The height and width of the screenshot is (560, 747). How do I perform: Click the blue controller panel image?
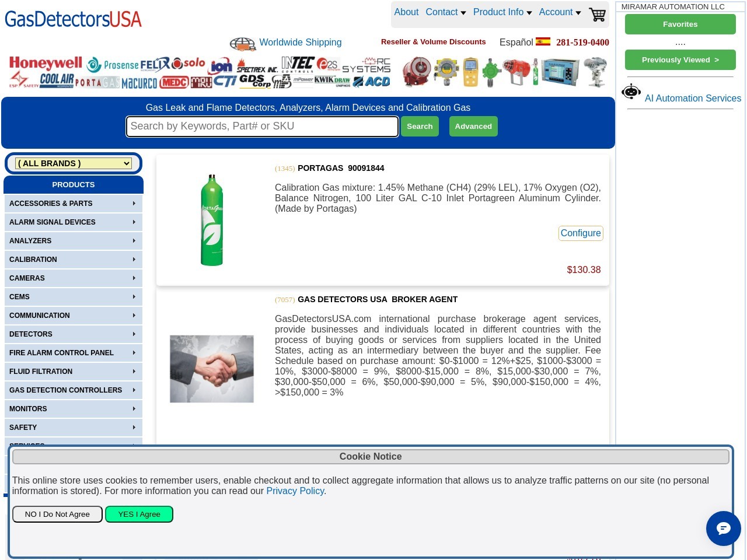pyautogui.click(x=560, y=71)
